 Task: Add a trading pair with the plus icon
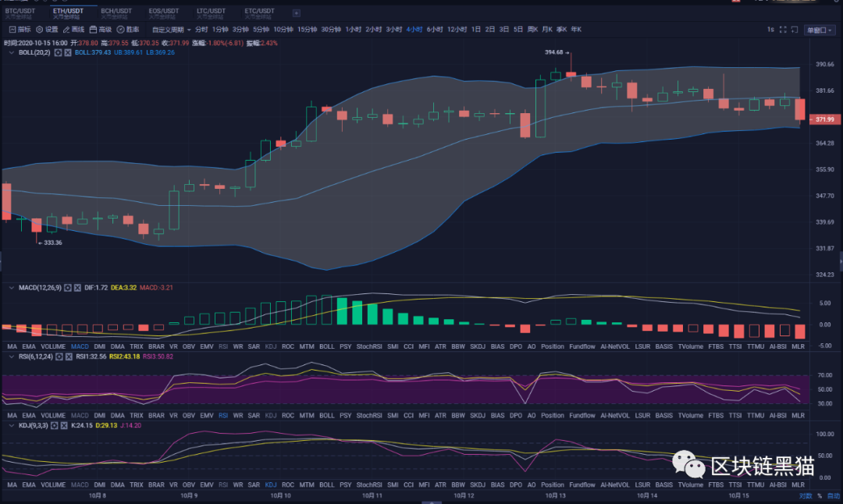click(295, 12)
